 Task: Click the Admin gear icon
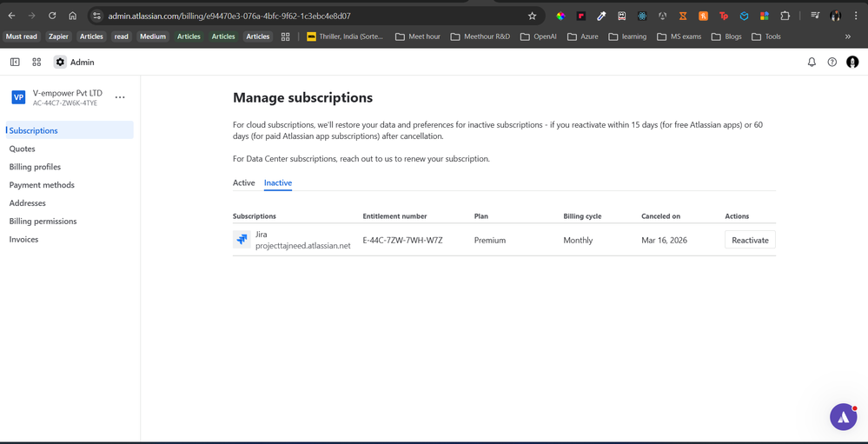pos(60,63)
